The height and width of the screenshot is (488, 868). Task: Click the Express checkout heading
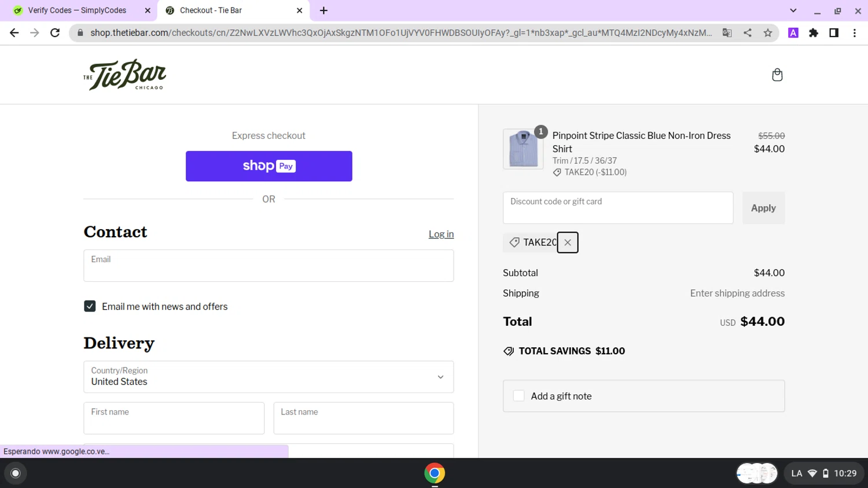pyautogui.click(x=269, y=135)
